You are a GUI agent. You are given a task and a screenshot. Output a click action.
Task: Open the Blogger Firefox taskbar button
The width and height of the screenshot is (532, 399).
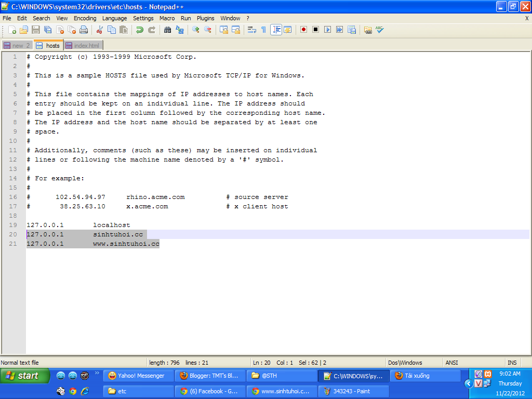[x=210, y=376]
